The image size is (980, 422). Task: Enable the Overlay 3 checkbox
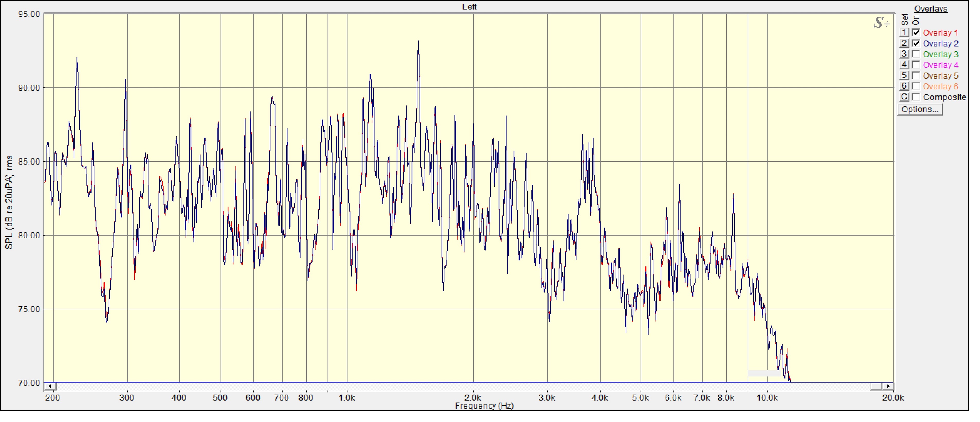(916, 54)
